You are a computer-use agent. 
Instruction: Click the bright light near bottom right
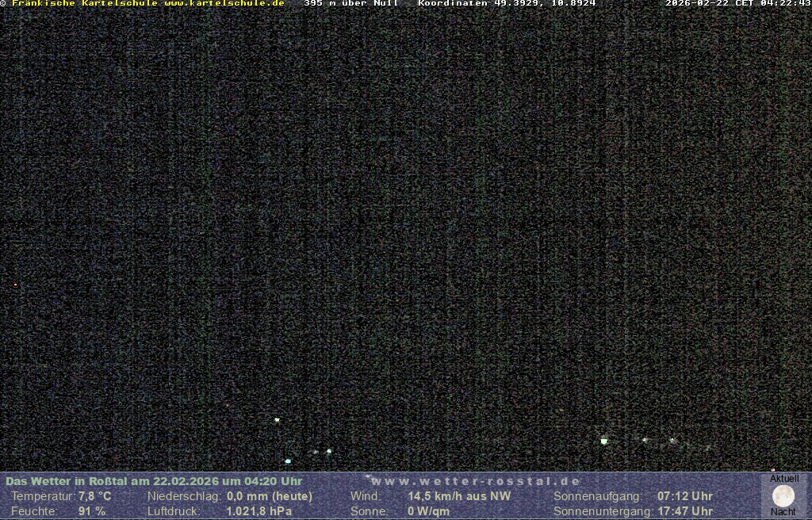604,441
